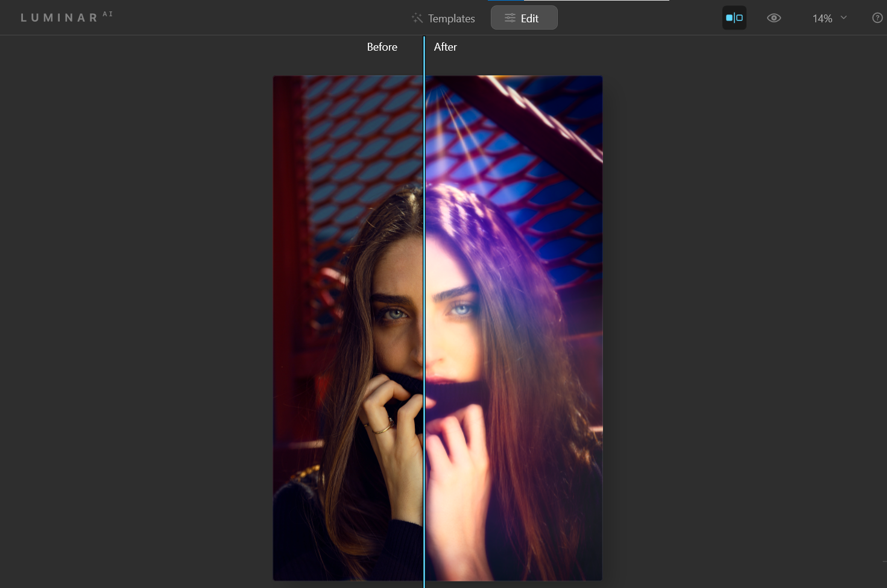Select the Templates magic wand icon
The image size is (887, 588).
417,18
